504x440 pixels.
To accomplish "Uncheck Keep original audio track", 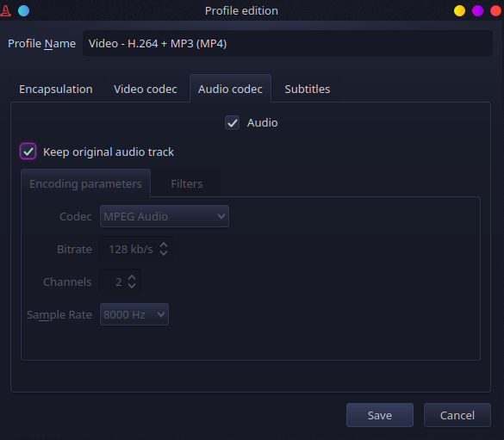I will tap(28, 152).
